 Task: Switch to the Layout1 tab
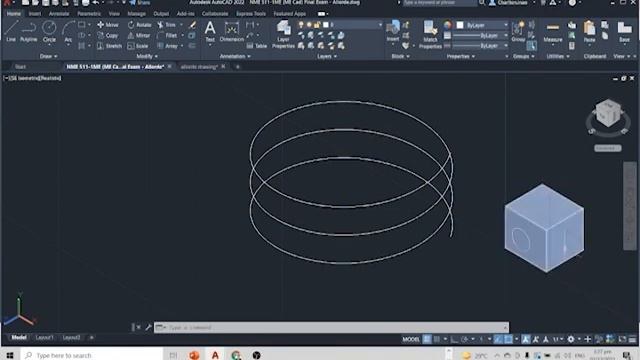44,338
